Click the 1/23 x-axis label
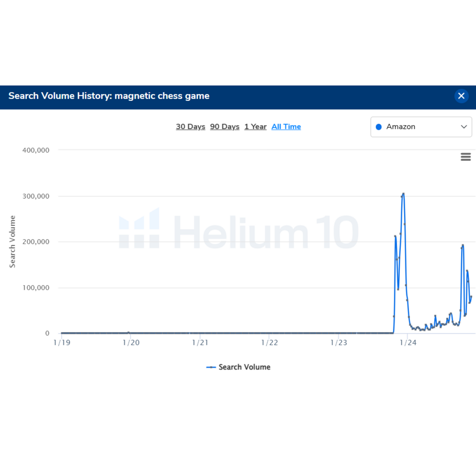This screenshot has height=476, width=476. click(339, 343)
